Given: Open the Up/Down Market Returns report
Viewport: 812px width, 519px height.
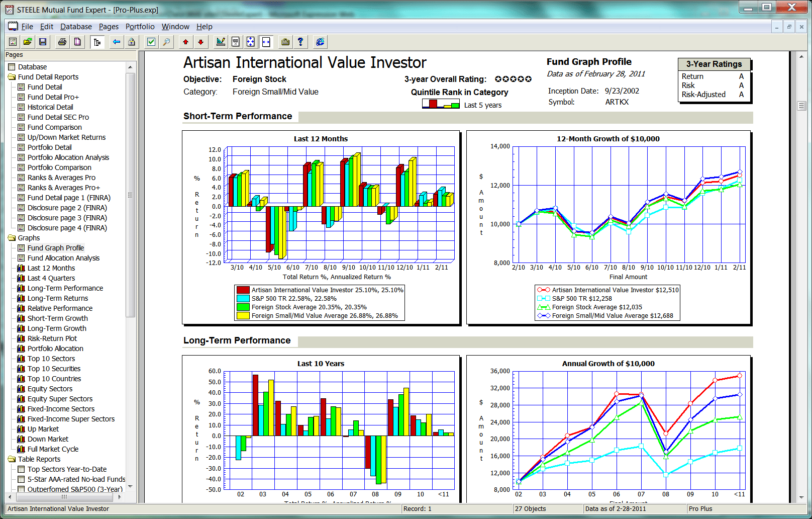Looking at the screenshot, I should pos(66,137).
